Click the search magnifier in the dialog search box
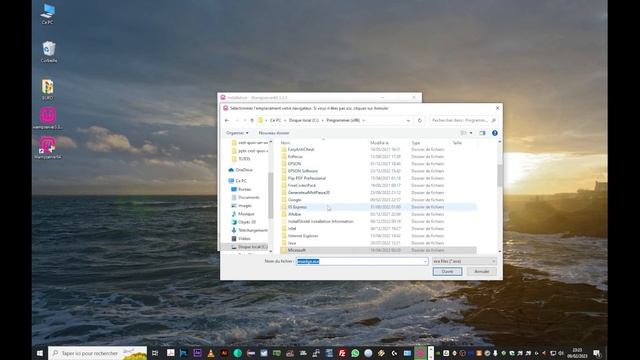 pos(493,120)
